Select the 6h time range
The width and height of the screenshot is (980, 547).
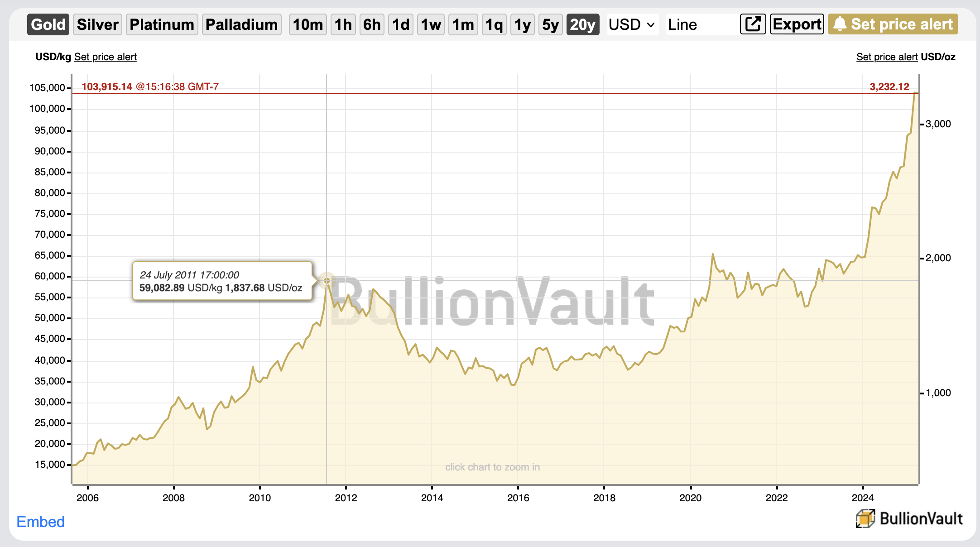tap(372, 24)
